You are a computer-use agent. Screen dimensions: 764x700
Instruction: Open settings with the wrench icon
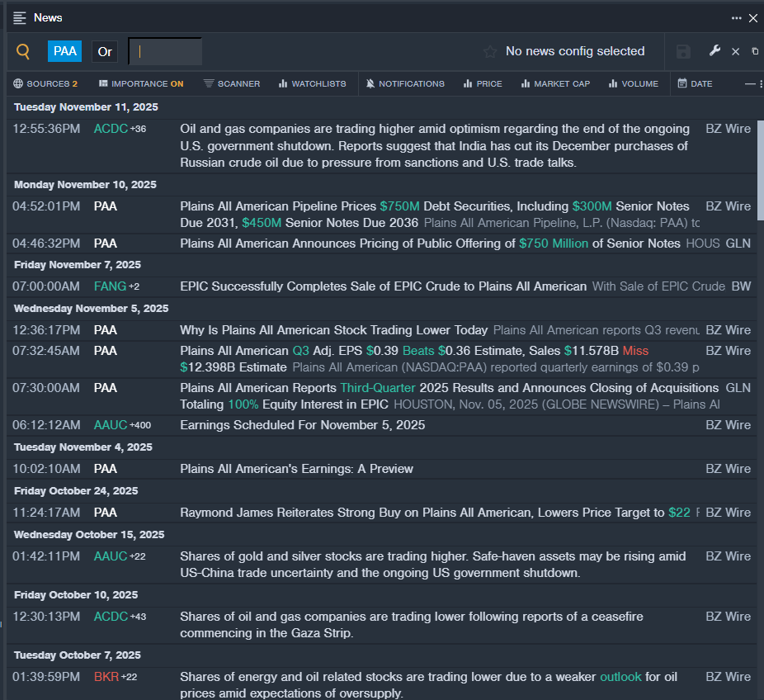[x=714, y=51]
